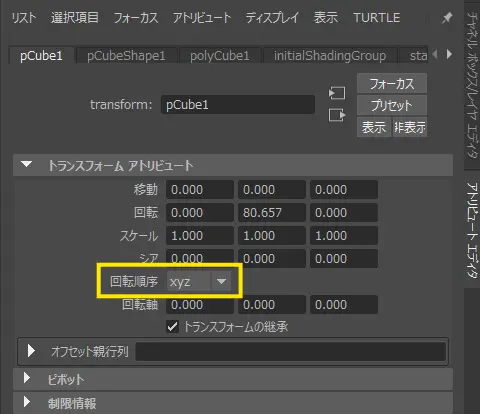480x414 pixels.
Task: Open the リスト menu
Action: [x=24, y=18]
